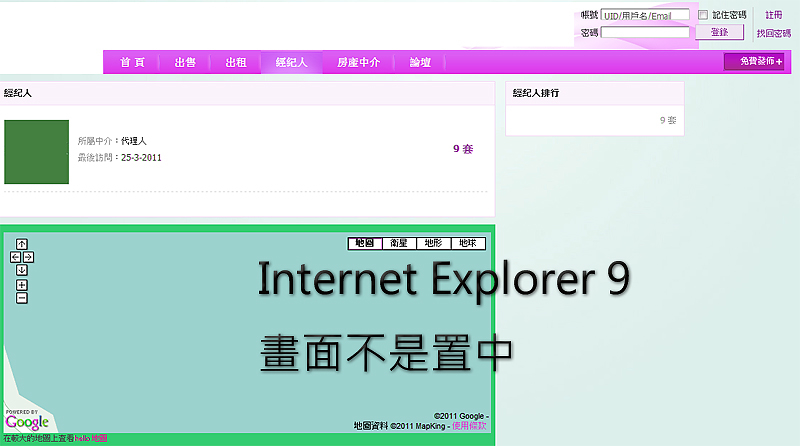Click the 經紀人 section heading
800x446 pixels.
pos(17,93)
